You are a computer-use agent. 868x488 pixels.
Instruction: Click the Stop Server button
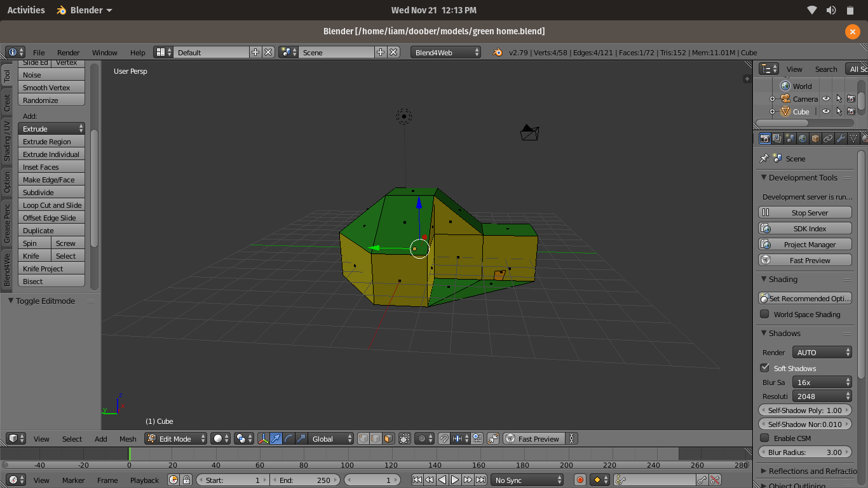[x=805, y=213]
